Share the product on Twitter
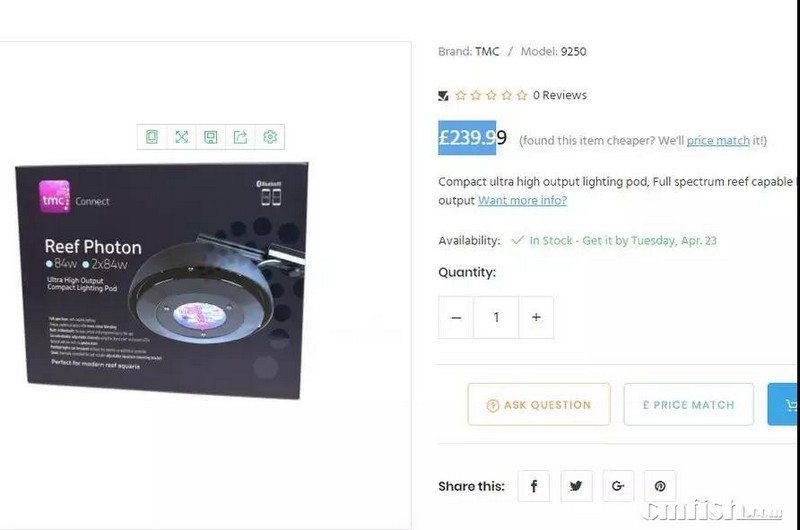800x530 pixels. [x=576, y=486]
